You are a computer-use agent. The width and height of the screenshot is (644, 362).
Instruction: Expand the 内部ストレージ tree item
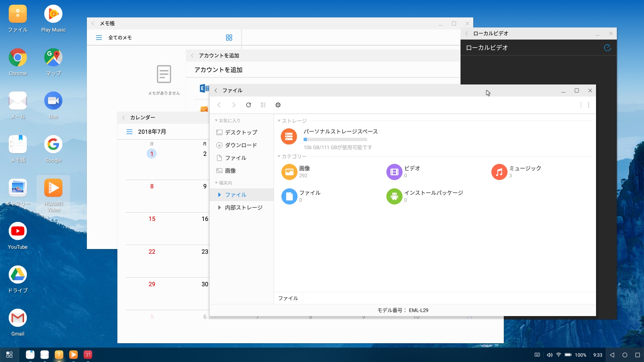(219, 207)
